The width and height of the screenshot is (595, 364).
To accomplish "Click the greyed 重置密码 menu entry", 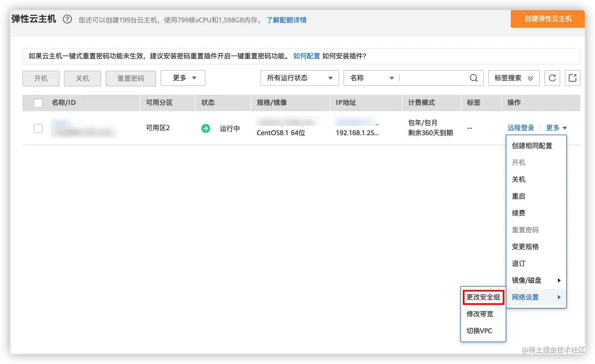I will coord(525,230).
